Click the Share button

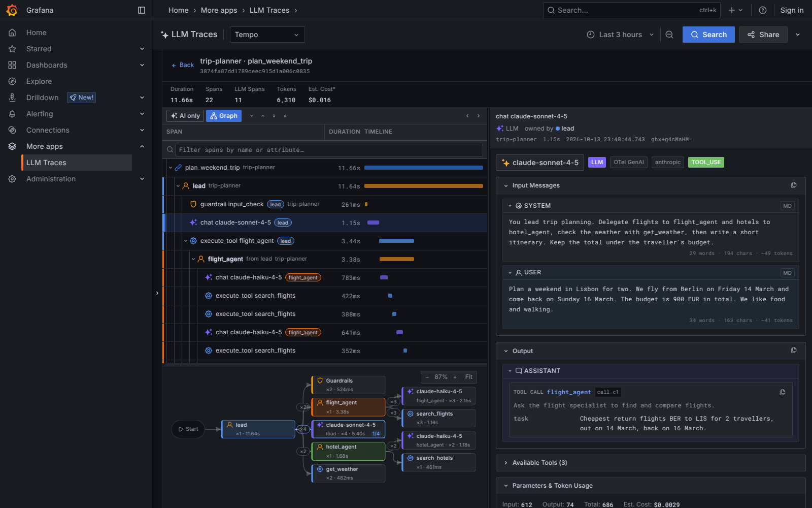click(763, 35)
